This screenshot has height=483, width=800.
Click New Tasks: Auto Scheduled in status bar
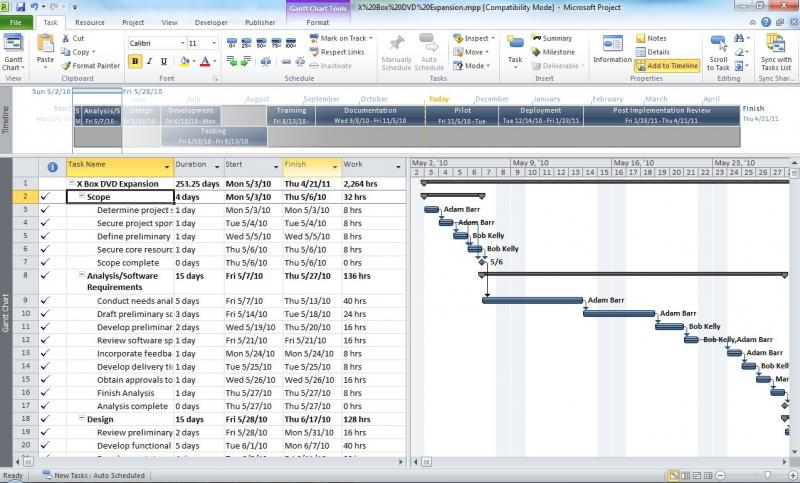(x=94, y=475)
